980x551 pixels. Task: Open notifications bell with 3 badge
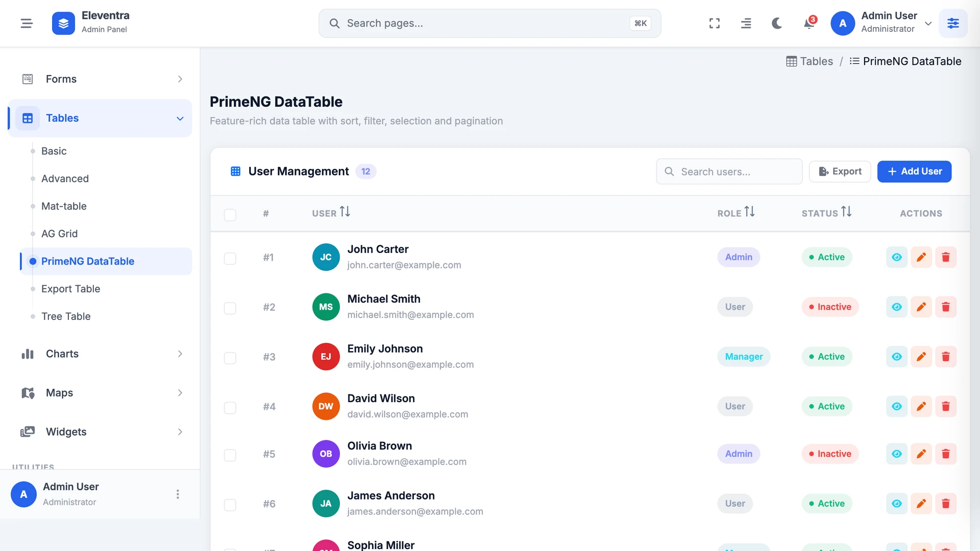[809, 23]
